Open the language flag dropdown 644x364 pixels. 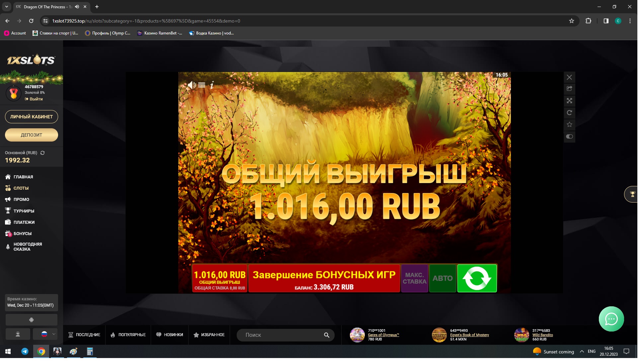tap(45, 334)
